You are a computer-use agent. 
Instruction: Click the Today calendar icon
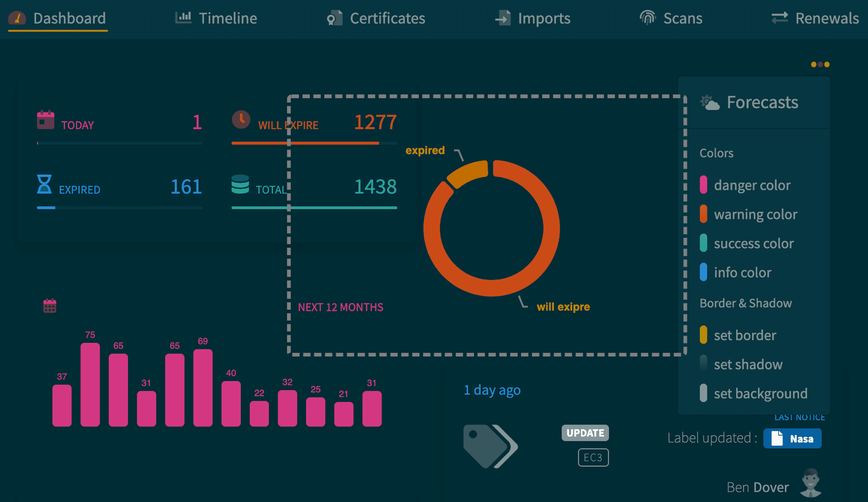pyautogui.click(x=46, y=120)
